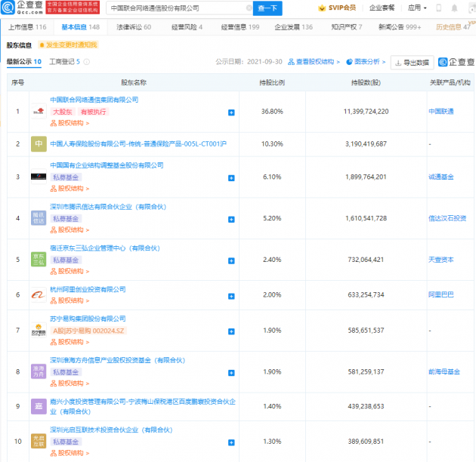Open the 经营信息 199 tab
The height and width of the screenshot is (462, 476).
pyautogui.click(x=240, y=27)
